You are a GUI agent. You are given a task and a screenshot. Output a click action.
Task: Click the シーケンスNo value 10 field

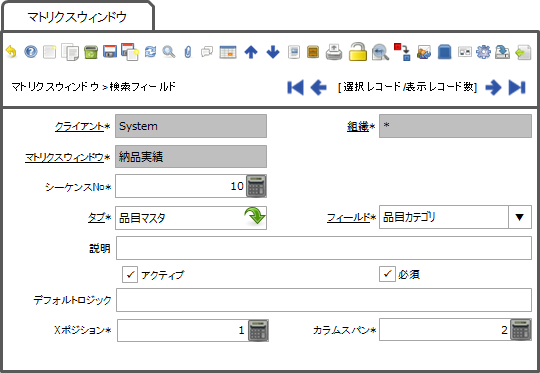(181, 186)
